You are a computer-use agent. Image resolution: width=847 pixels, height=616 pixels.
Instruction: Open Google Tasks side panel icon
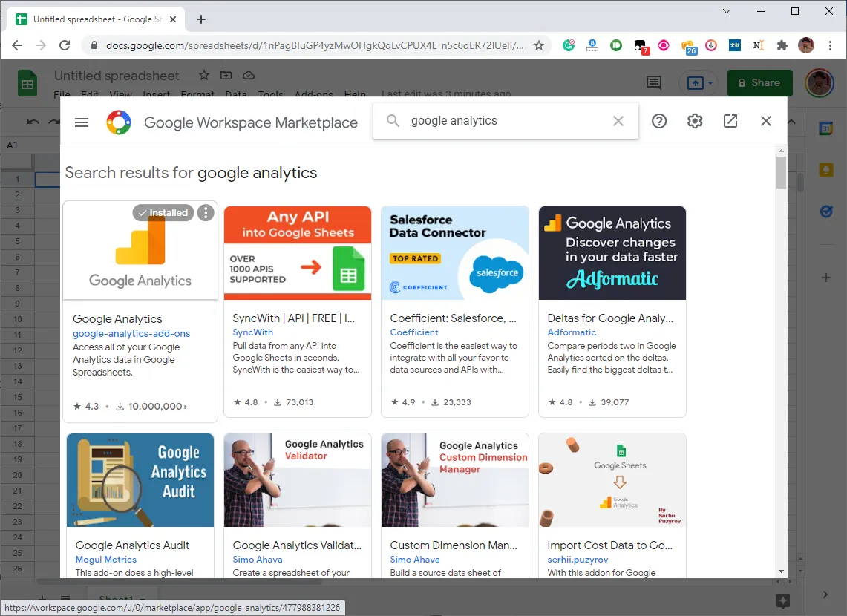click(826, 212)
